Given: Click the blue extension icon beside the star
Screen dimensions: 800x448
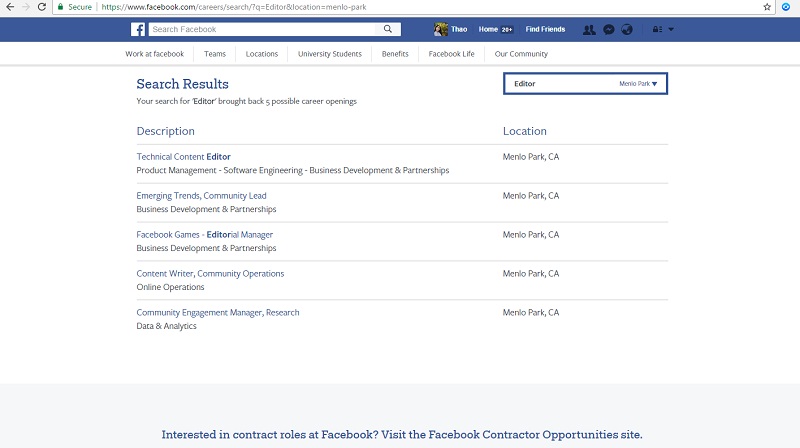Looking at the screenshot, I should click(786, 7).
